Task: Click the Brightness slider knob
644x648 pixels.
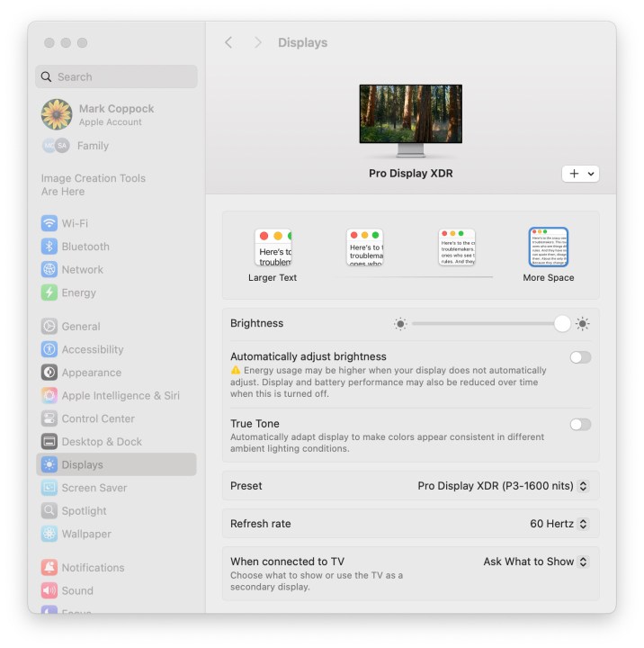Action: (562, 324)
